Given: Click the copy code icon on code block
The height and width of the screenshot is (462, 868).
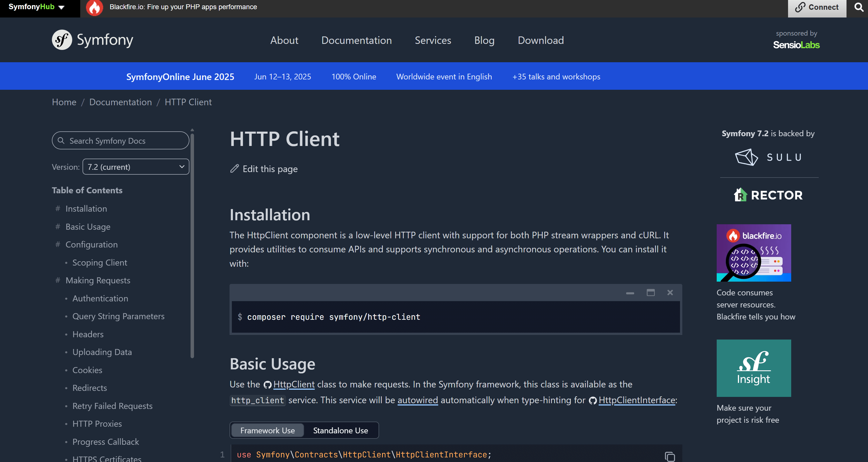Looking at the screenshot, I should pos(669,456).
